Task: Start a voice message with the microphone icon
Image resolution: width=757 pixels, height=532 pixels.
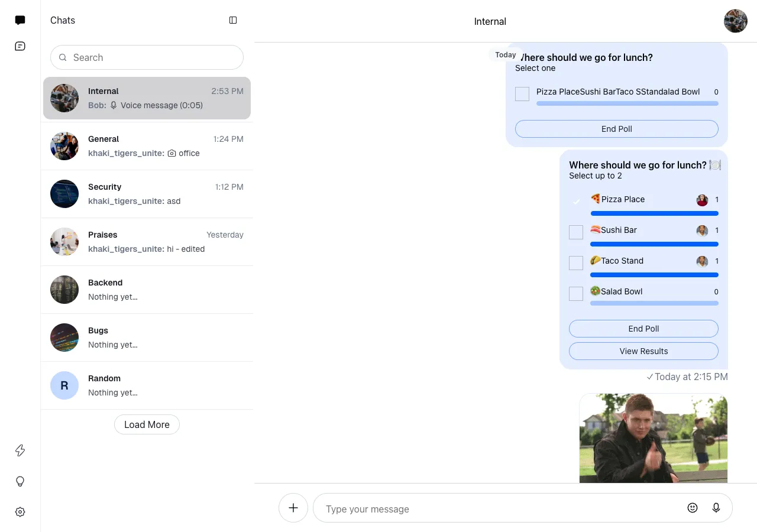Action: [716, 507]
